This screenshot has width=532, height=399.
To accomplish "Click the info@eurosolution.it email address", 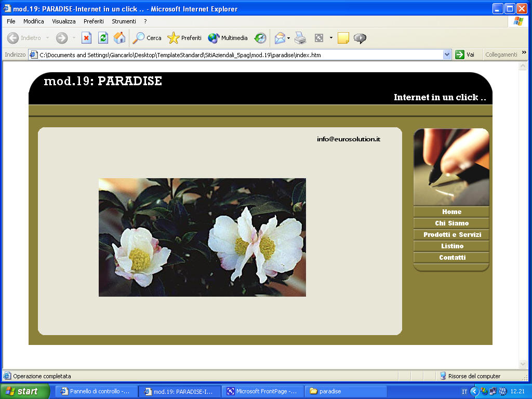I will pos(349,139).
